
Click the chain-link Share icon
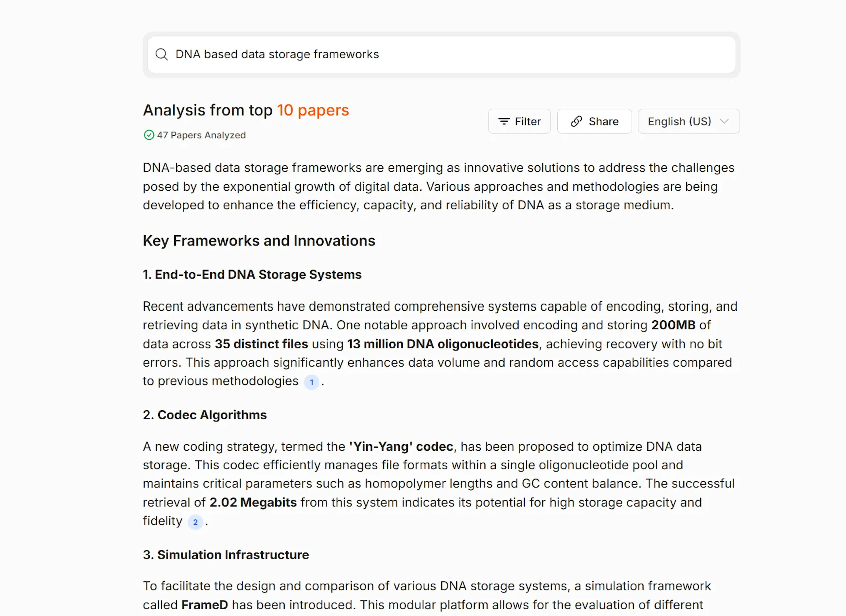pos(576,122)
